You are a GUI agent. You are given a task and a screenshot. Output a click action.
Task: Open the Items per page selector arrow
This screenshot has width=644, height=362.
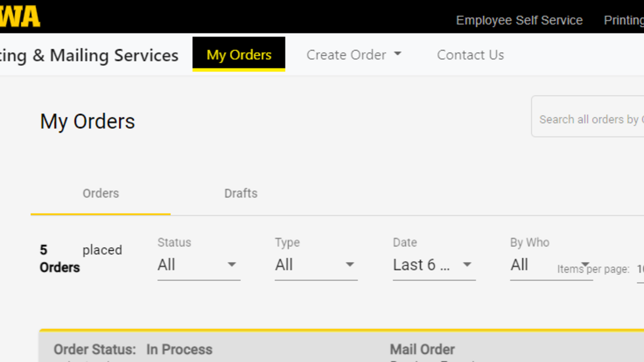(585, 265)
